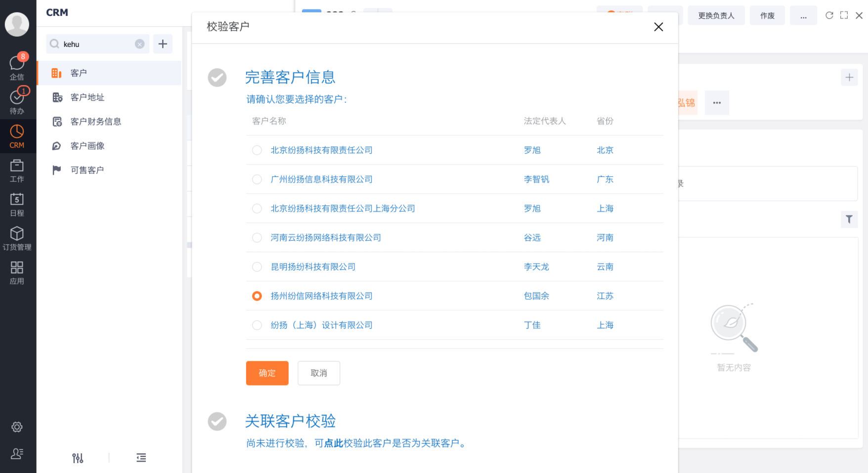Click the 作废 button

[767, 15]
